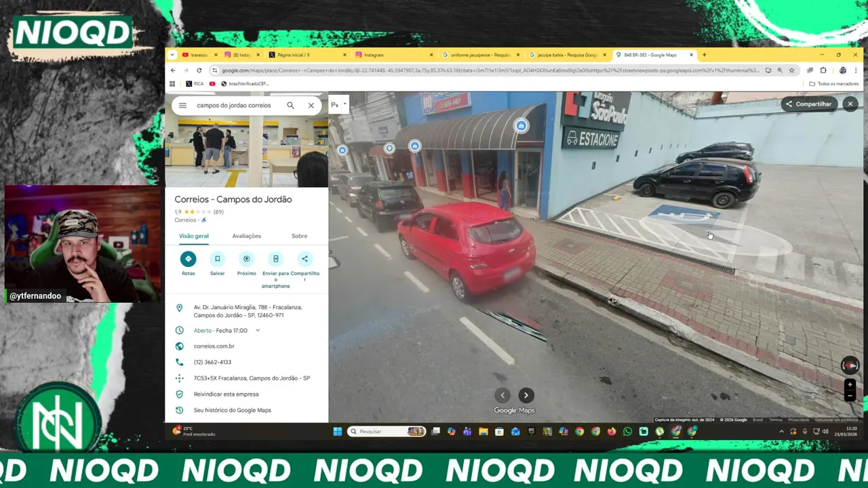Image resolution: width=868 pixels, height=488 pixels.
Task: Click the Windows taskbar Pesquisar search box
Action: tap(387, 432)
